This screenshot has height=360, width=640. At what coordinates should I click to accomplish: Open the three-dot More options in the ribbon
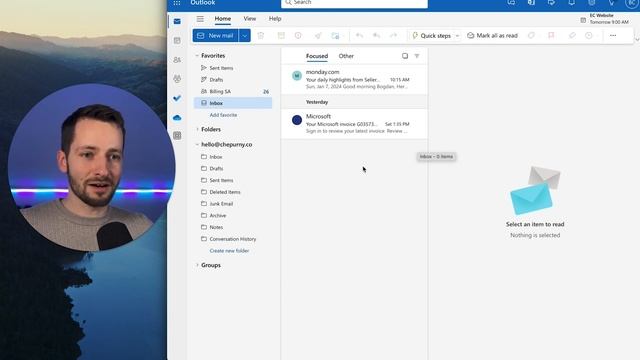pyautogui.click(x=613, y=36)
